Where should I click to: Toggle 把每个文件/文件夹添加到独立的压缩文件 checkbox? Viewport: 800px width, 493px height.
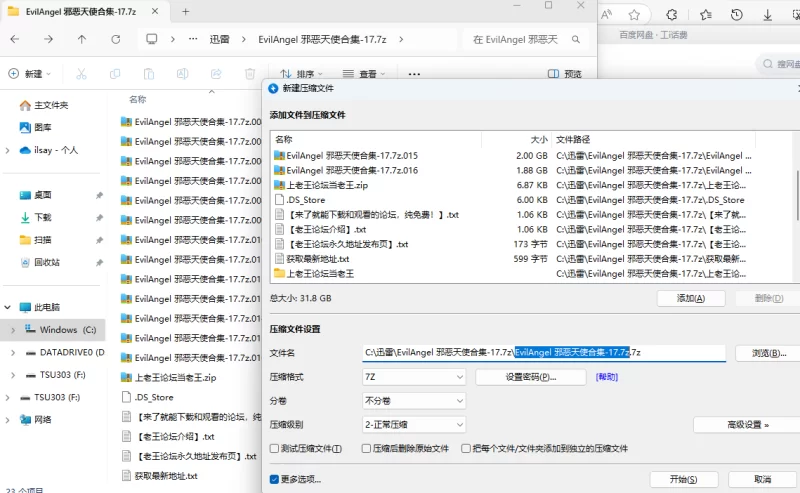pyautogui.click(x=465, y=449)
